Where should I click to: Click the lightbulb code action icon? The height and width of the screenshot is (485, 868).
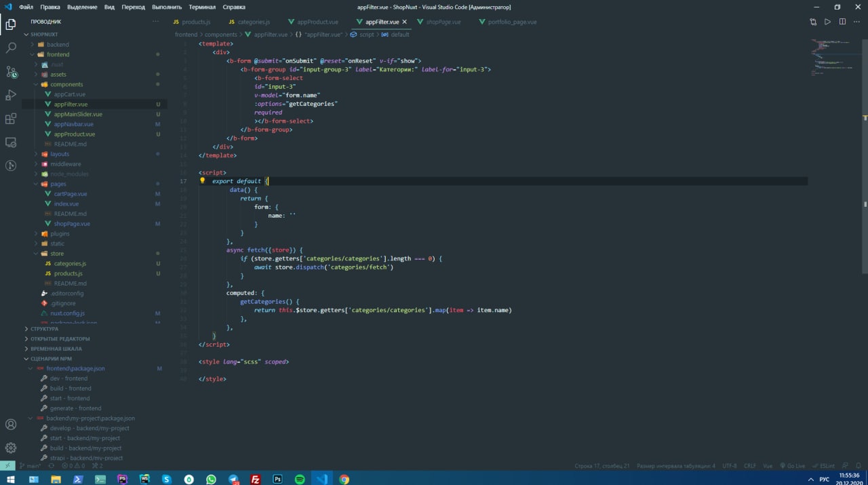coord(202,181)
